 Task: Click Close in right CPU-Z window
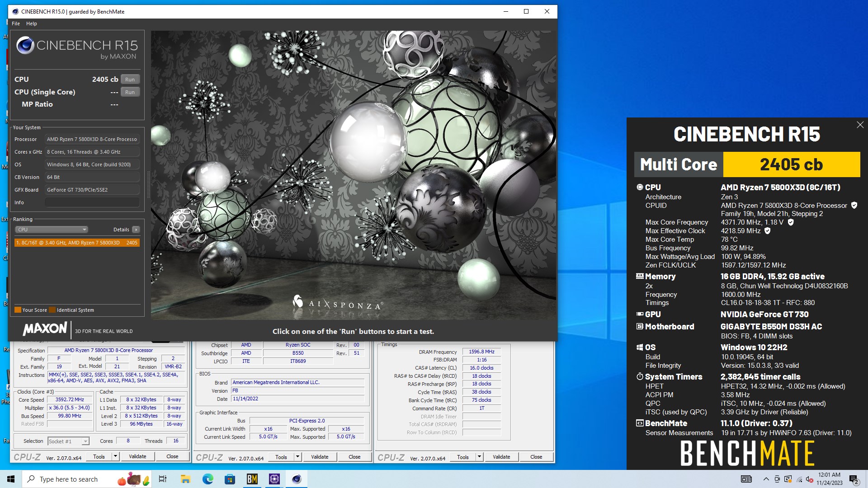click(x=536, y=457)
